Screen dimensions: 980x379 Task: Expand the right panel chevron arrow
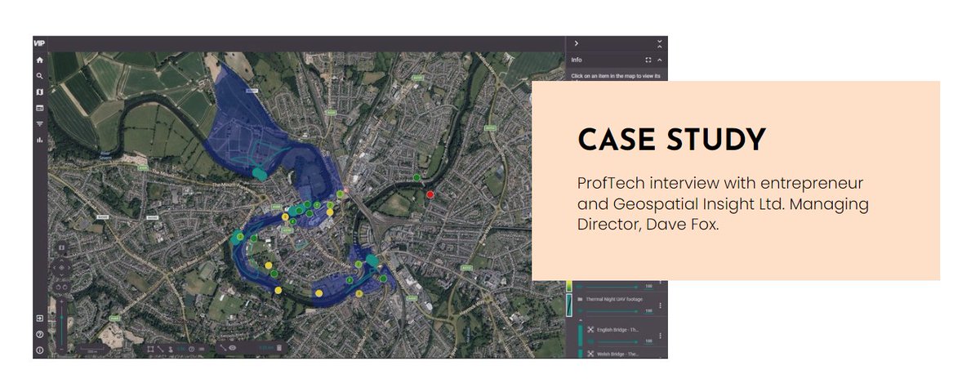coord(577,42)
